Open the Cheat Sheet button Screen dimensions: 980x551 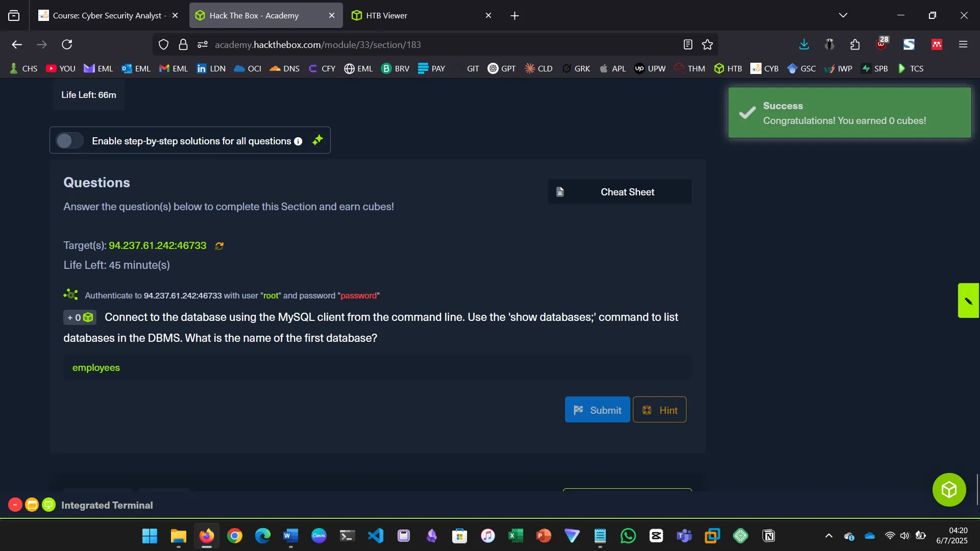[x=620, y=192]
